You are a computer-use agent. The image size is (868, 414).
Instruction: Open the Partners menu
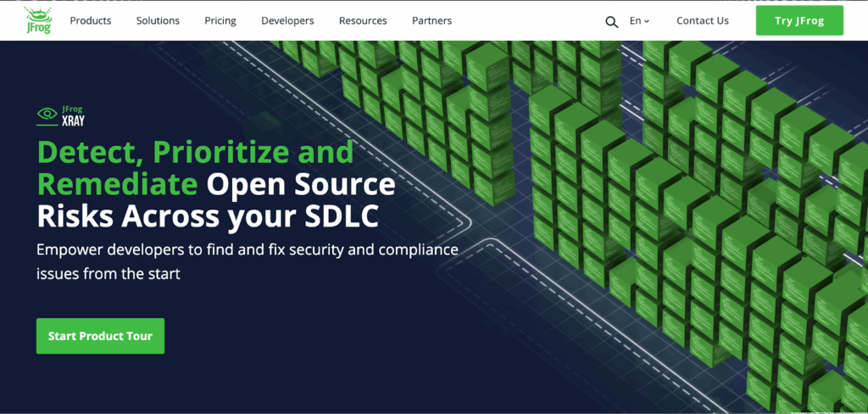pos(431,20)
